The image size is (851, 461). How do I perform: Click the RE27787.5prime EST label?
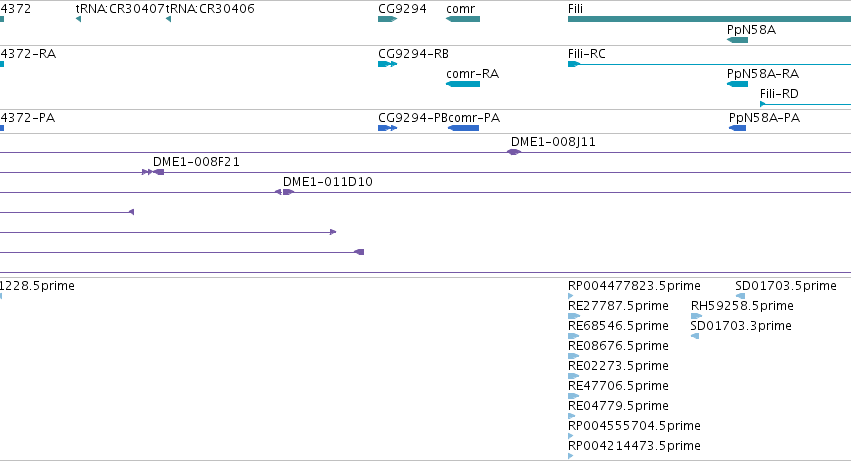click(618, 306)
